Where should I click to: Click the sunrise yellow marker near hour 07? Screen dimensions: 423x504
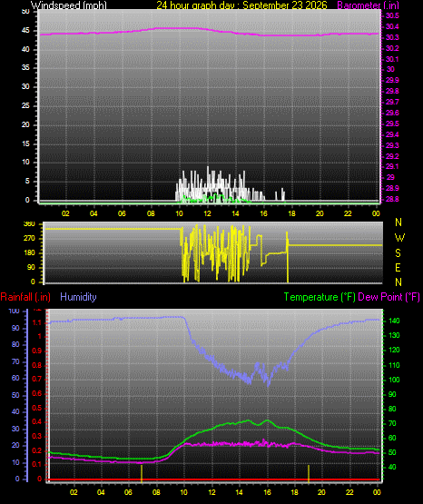[x=142, y=473]
